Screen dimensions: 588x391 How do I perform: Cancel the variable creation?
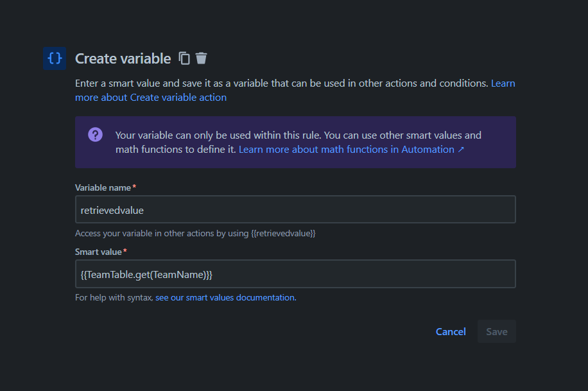coord(451,332)
